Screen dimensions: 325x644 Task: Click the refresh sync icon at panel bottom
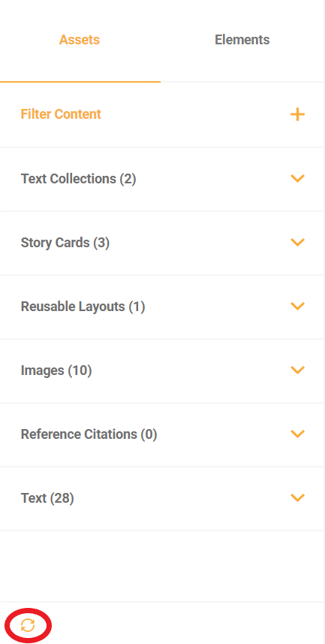(x=28, y=625)
